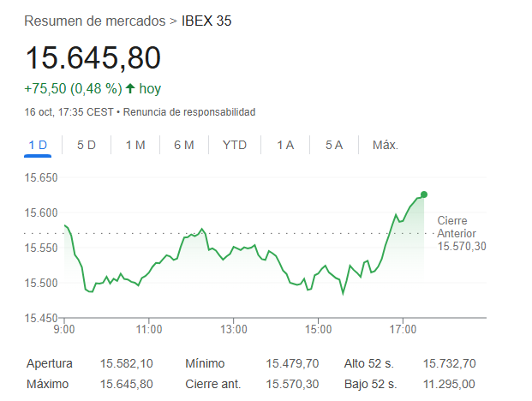Click the 15.645,80 main price value
532x401 pixels.
coord(93,57)
